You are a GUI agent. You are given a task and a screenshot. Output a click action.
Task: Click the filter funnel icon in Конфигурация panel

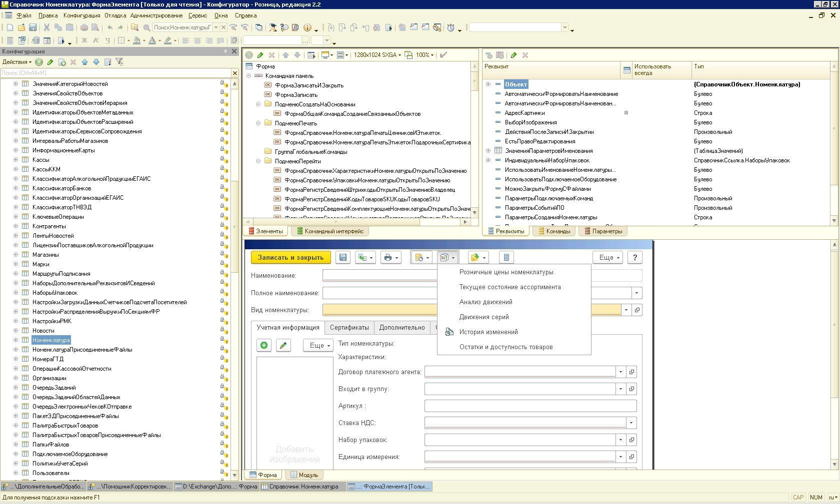click(x=119, y=62)
